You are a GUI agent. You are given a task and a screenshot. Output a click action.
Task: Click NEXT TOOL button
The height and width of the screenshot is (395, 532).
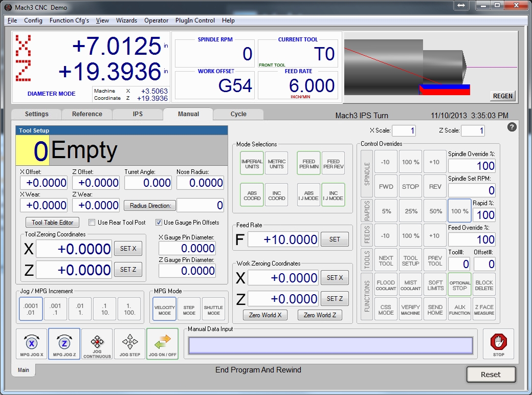[386, 260]
